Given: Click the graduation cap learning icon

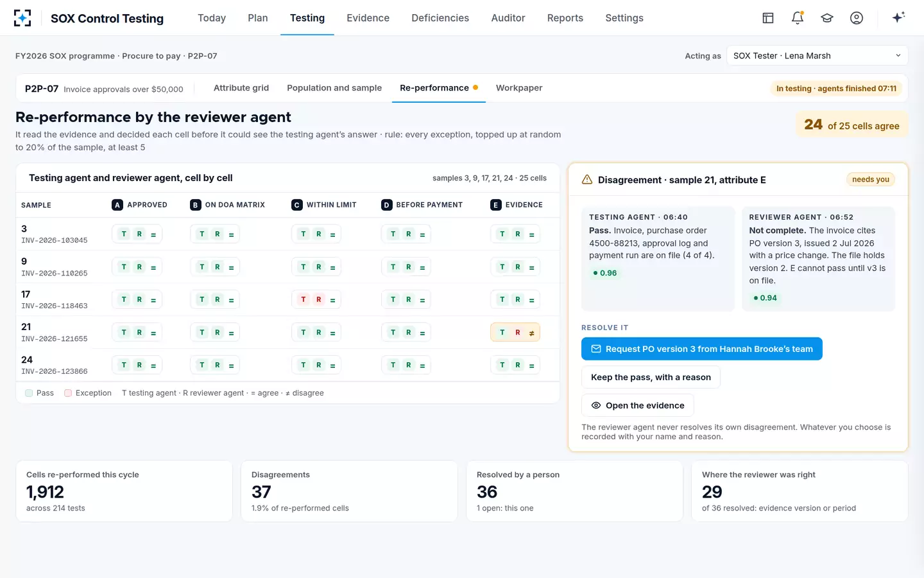Looking at the screenshot, I should (x=827, y=18).
